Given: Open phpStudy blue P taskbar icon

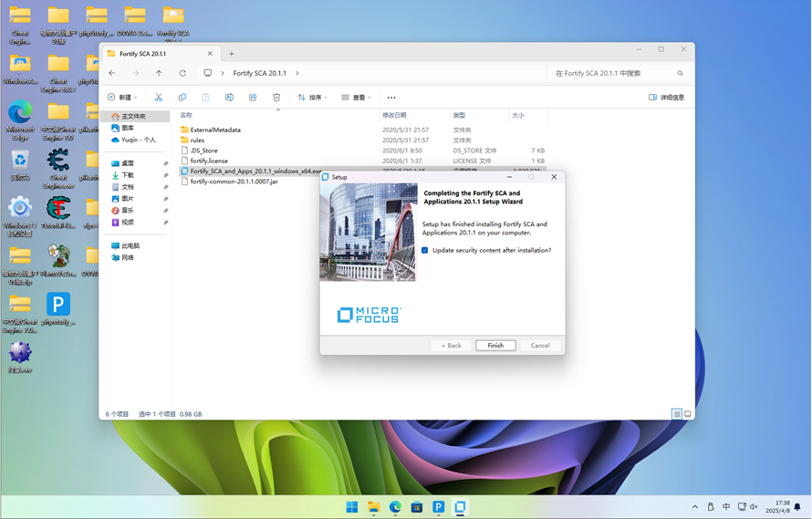Looking at the screenshot, I should click(439, 506).
